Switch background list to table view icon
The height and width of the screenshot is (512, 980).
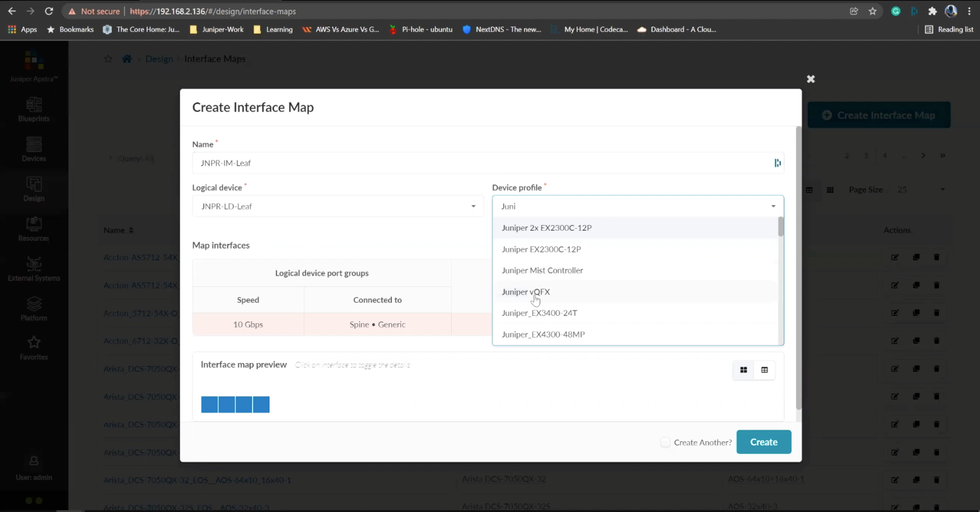809,190
